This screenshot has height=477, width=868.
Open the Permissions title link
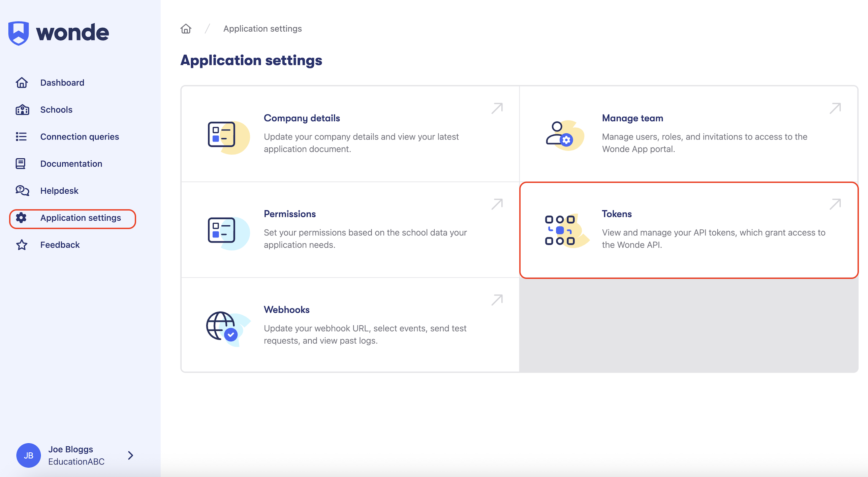[289, 214]
